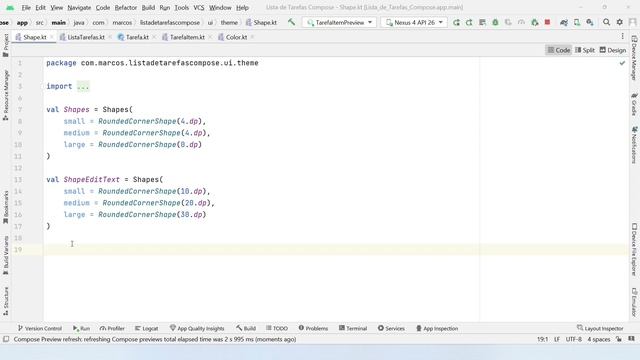
Task: Show the Bookmarks tool window
Action: pos(6,207)
